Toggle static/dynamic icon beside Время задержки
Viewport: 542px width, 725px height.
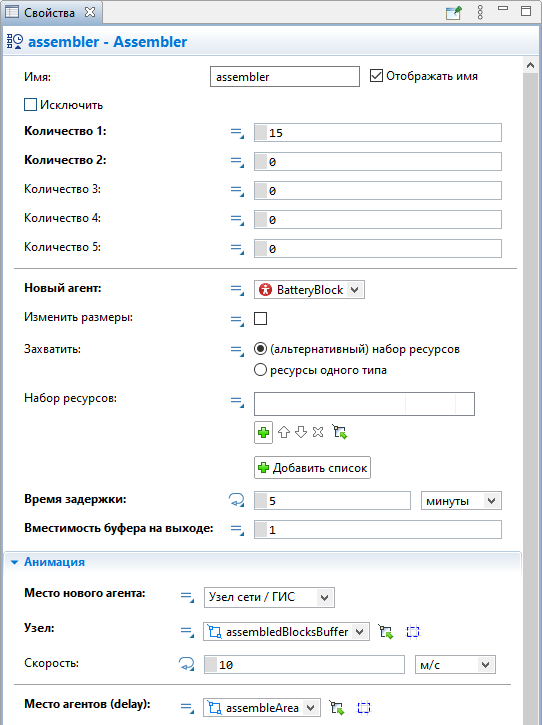point(237,500)
